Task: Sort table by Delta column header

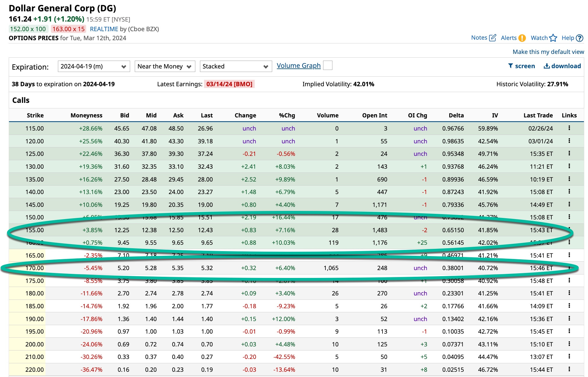Action: click(x=456, y=115)
